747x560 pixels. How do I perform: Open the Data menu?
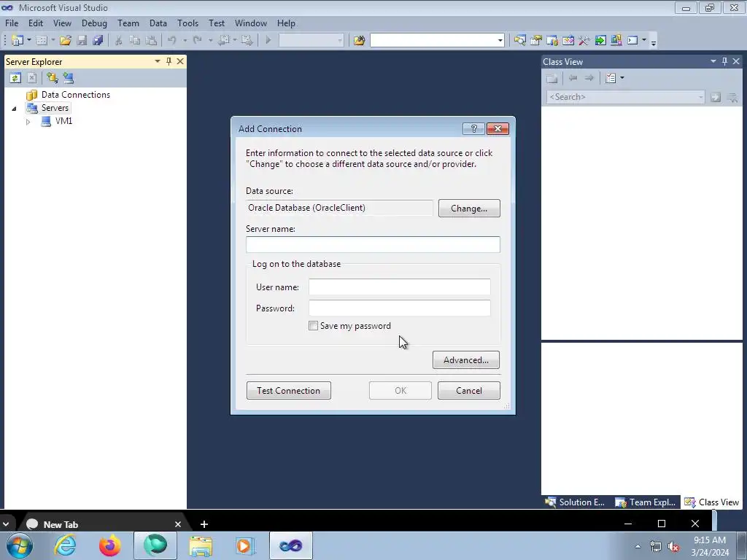click(158, 23)
